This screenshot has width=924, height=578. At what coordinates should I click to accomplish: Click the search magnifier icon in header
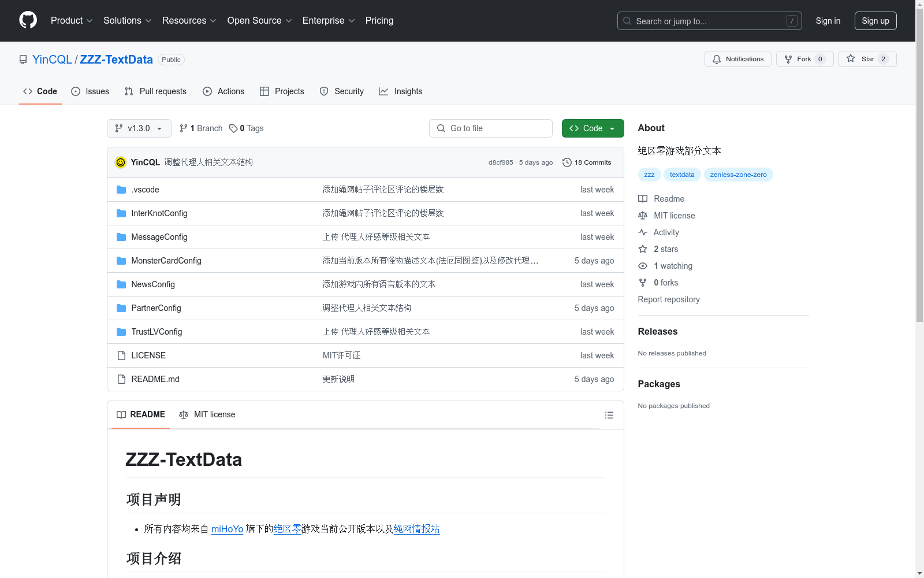pos(627,21)
